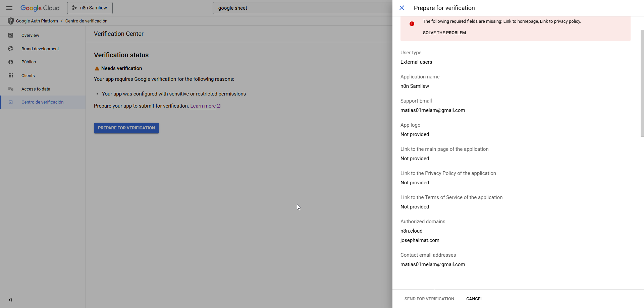644x308 pixels.
Task: Click Send for Verification button
Action: click(x=429, y=299)
